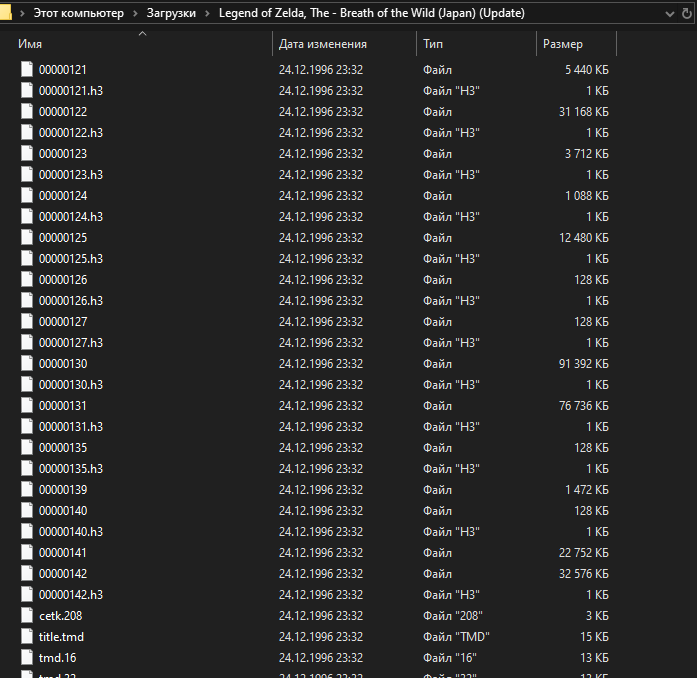
Task: Select the file named 00000131
Action: 63,405
